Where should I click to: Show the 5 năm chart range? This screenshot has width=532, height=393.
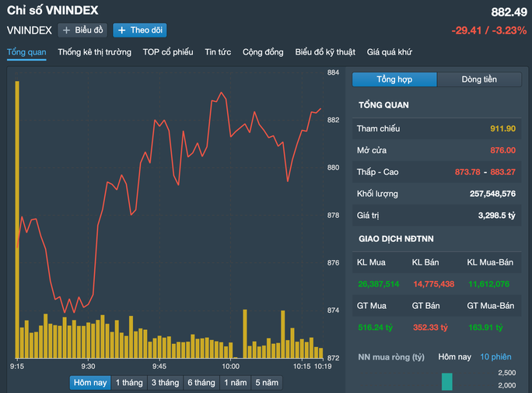267,383
